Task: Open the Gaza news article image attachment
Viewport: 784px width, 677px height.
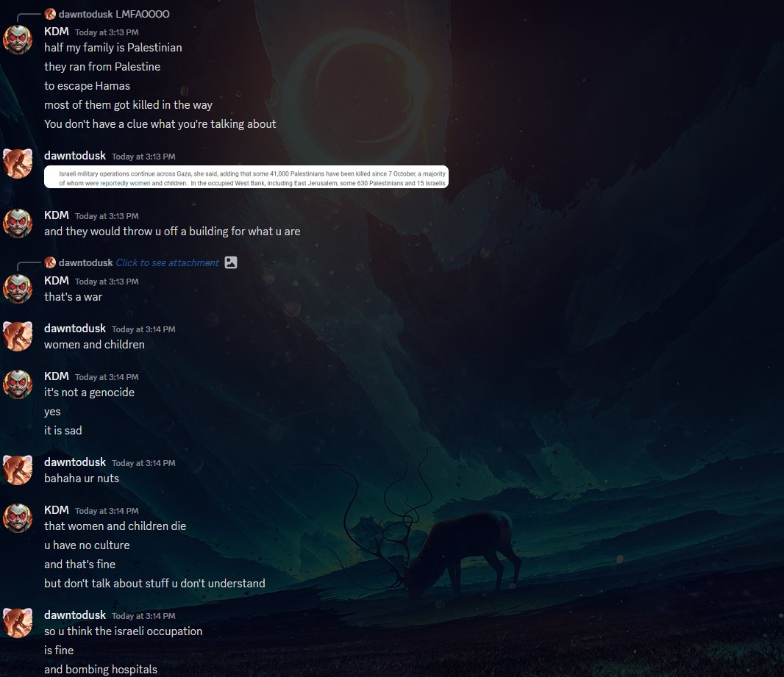Action: [x=246, y=177]
